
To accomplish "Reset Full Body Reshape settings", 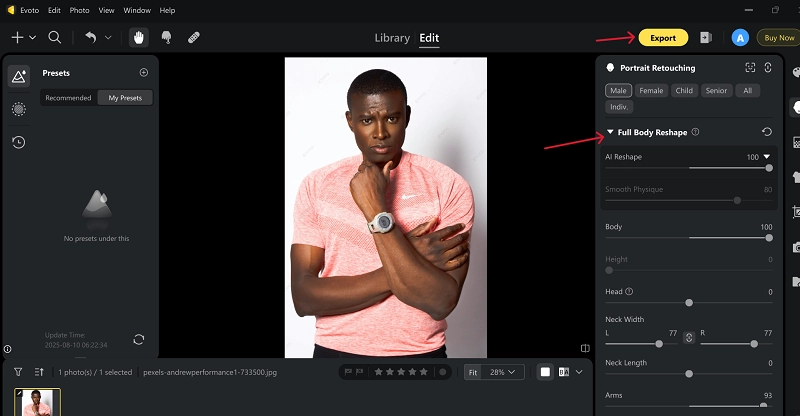I will (x=767, y=132).
